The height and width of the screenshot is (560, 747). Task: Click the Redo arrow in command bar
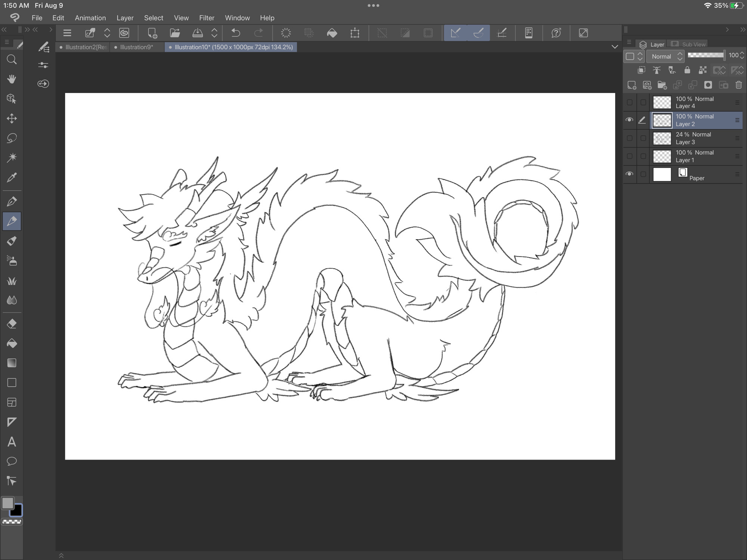258,33
